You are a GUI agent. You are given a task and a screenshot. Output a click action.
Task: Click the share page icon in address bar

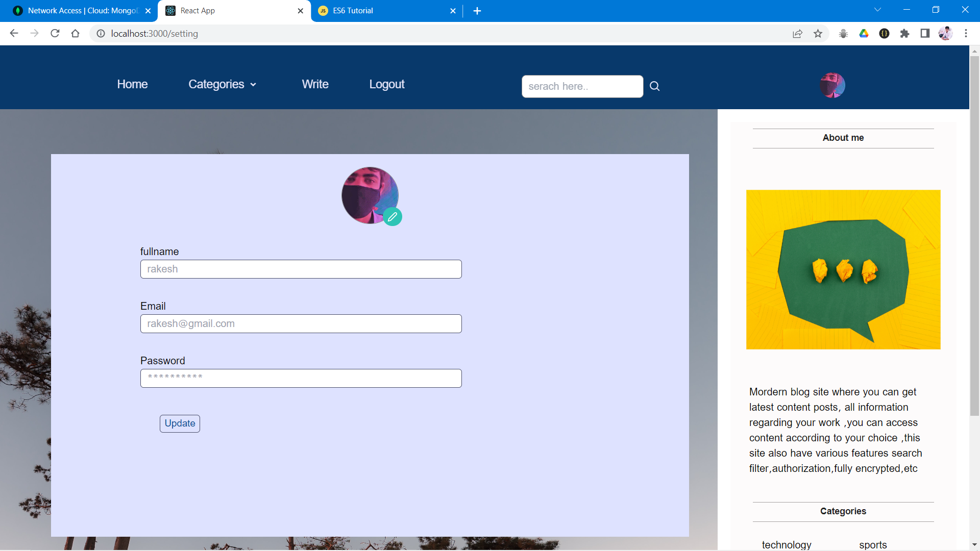point(797,34)
